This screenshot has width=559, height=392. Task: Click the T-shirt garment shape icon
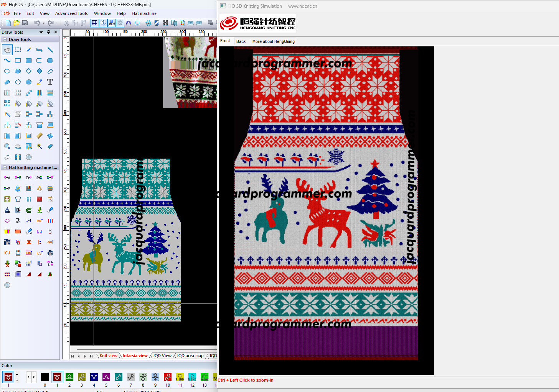pos(18,199)
